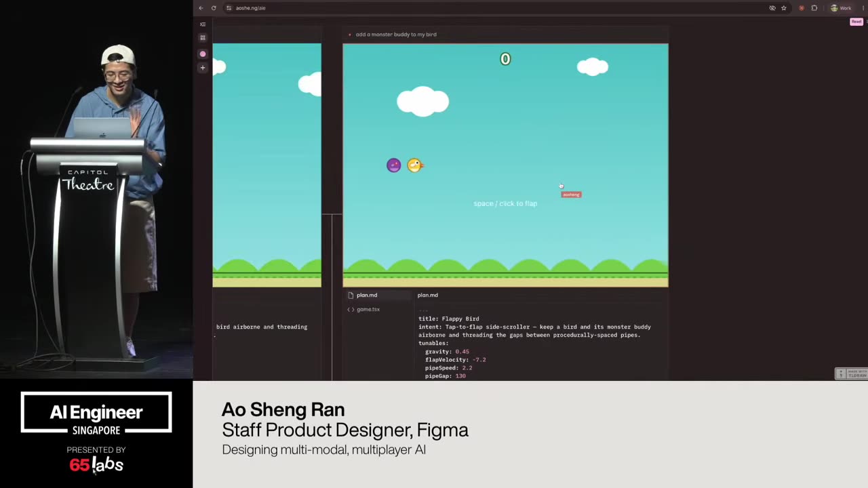The width and height of the screenshot is (868, 488).
Task: Click the crossed-eye tracking protection icon
Action: (x=772, y=8)
